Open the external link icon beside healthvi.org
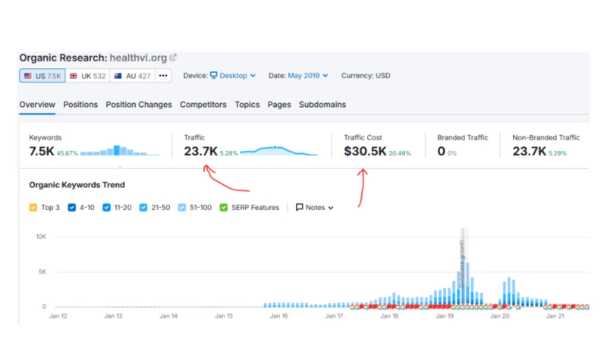This screenshot has width=607, height=364. [173, 57]
